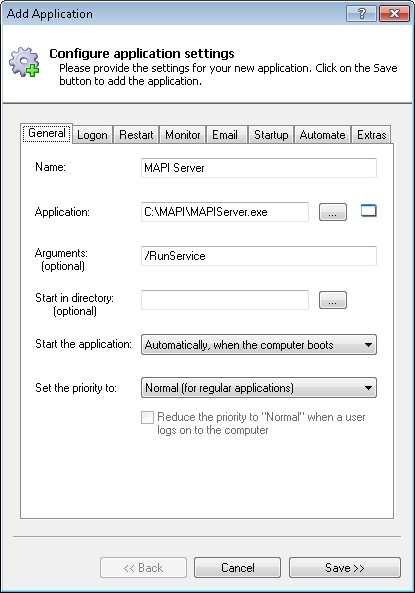Open the Extras tab

tap(371, 135)
